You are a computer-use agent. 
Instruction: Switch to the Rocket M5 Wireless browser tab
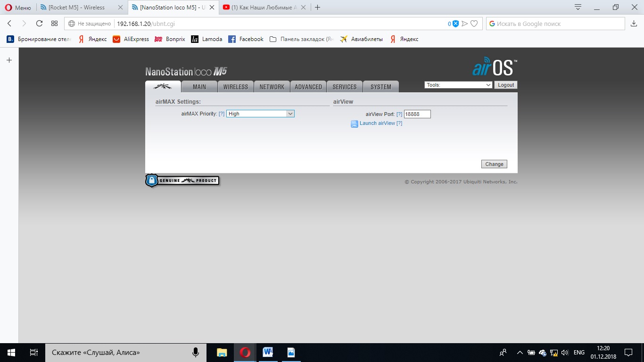[x=82, y=8]
